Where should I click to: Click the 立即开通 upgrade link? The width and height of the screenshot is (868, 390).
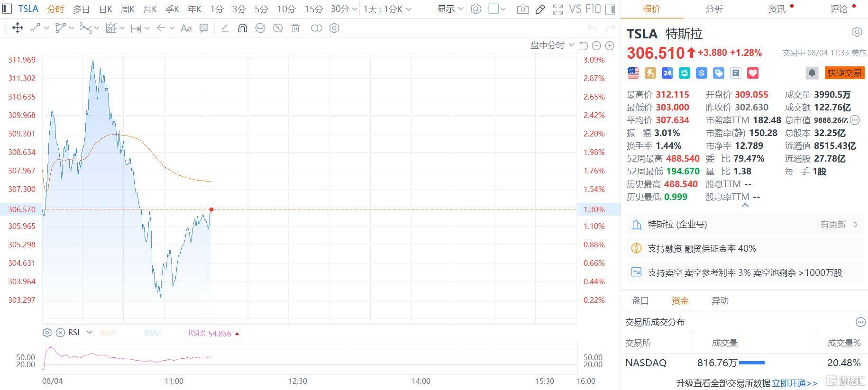click(794, 383)
